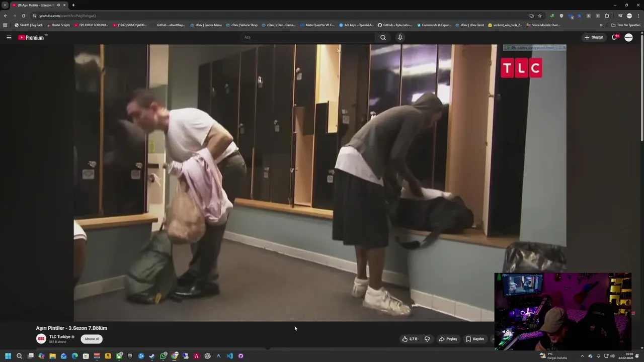Bookmark page with star icon
Viewport: 644px width, 362px height.
(x=540, y=16)
